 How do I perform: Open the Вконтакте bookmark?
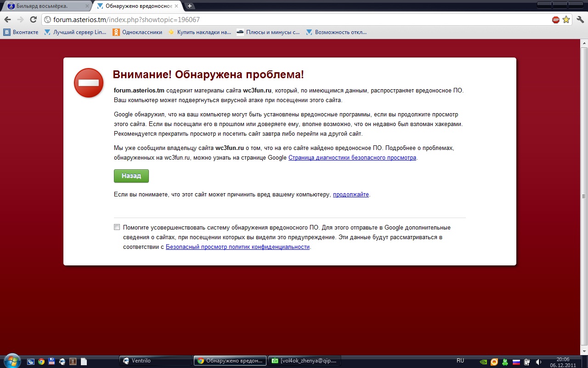[21, 32]
